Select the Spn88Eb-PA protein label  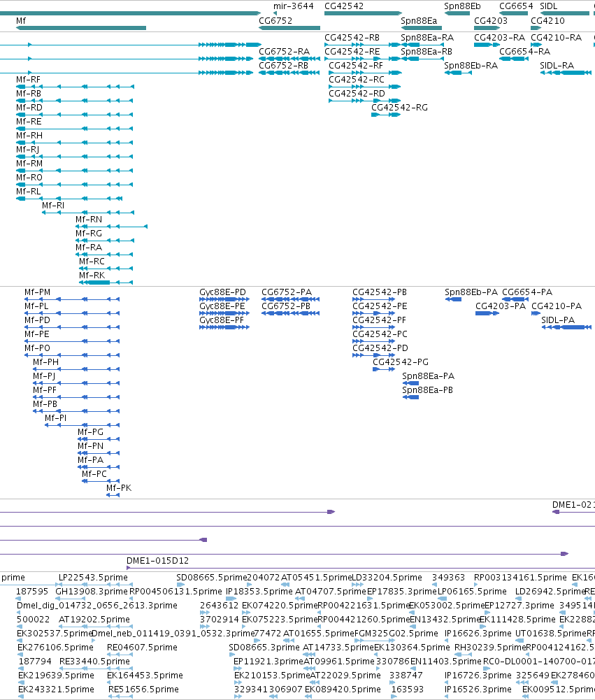coord(471,292)
